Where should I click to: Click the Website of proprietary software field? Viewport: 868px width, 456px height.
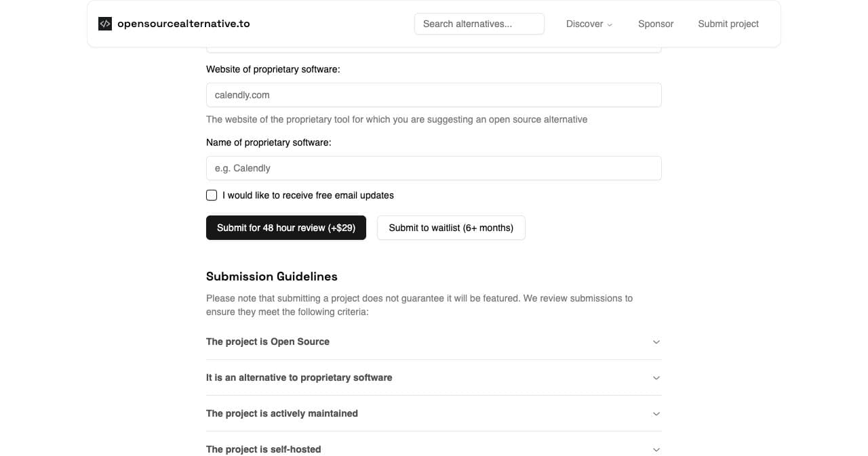tap(434, 95)
